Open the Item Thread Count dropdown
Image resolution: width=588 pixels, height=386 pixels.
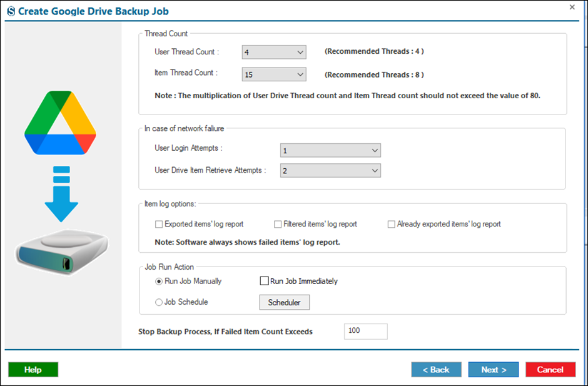pyautogui.click(x=274, y=74)
